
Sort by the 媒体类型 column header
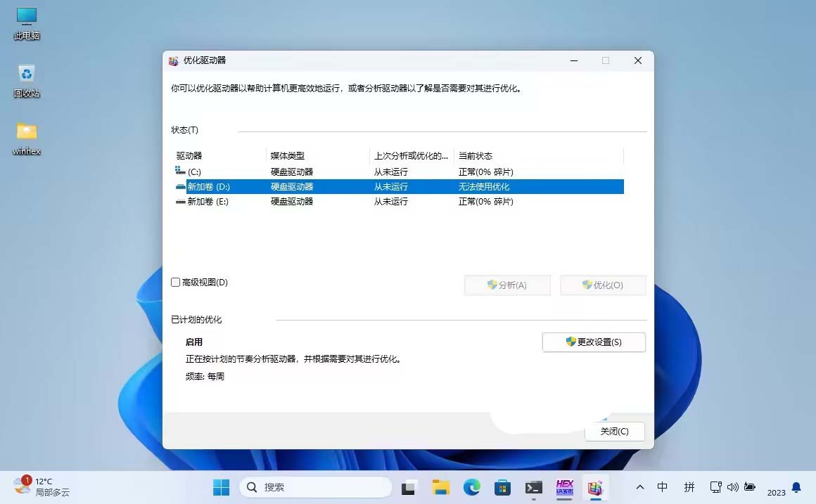(318, 155)
